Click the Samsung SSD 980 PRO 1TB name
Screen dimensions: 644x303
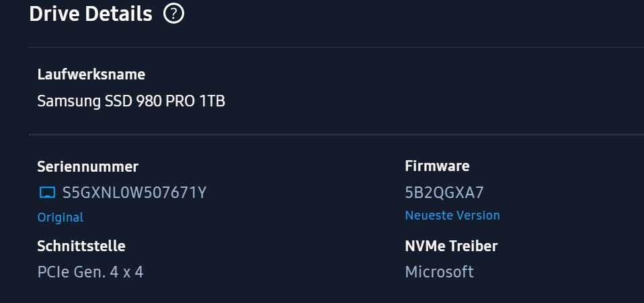click(131, 102)
